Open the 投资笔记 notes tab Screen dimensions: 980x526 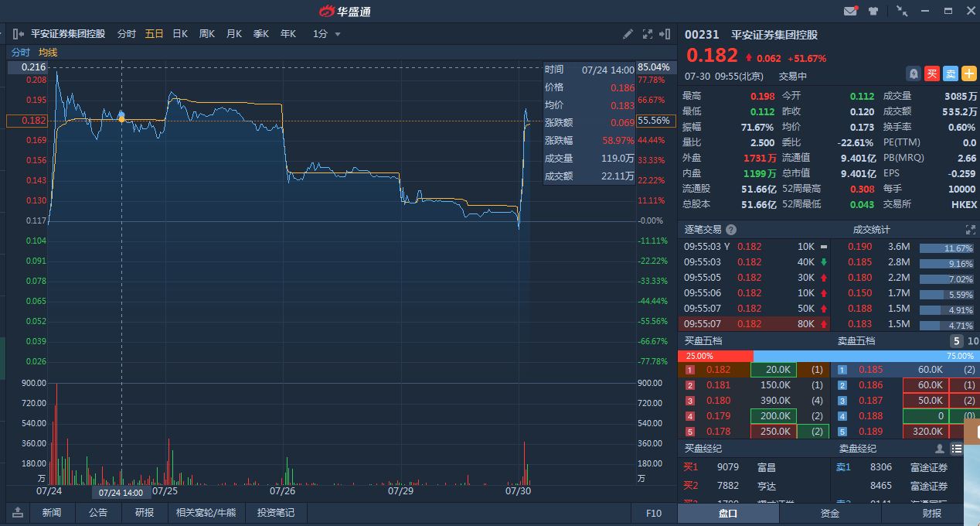pyautogui.click(x=276, y=512)
